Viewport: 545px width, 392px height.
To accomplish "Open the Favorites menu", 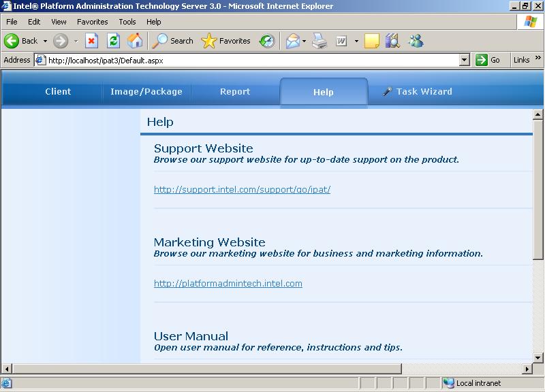I will 93,22.
